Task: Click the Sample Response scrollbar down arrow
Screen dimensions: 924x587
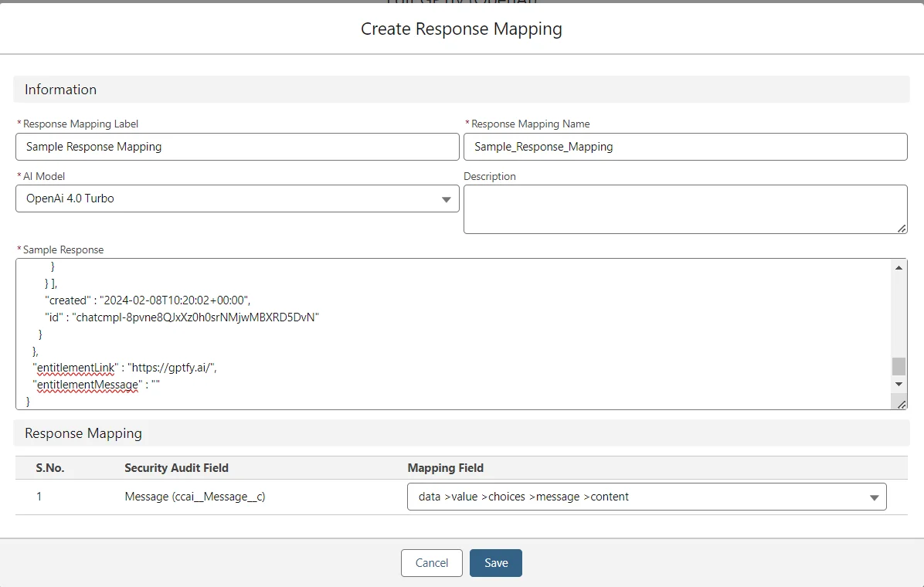Action: [899, 384]
